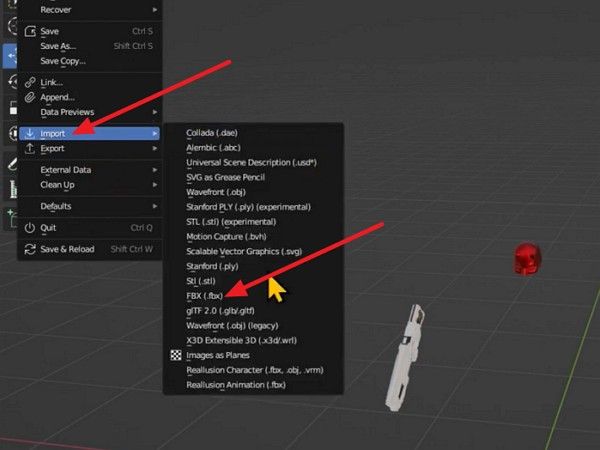Expand arrow next to External Data
The height and width of the screenshot is (450, 600).
tap(155, 170)
